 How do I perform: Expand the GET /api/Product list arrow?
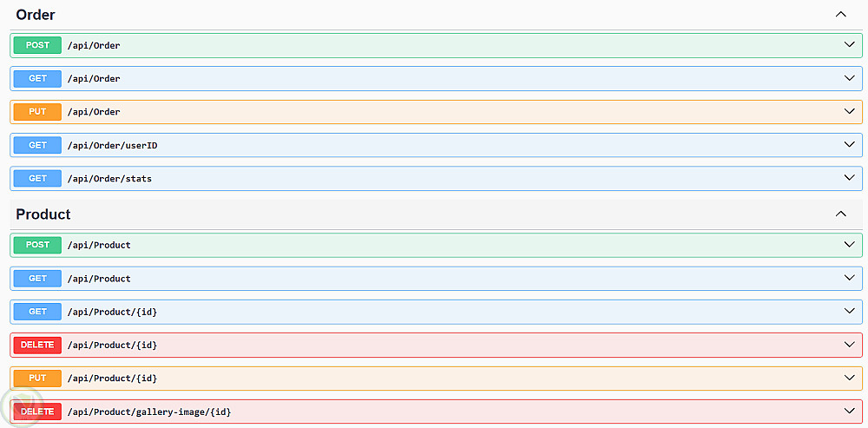tap(849, 278)
